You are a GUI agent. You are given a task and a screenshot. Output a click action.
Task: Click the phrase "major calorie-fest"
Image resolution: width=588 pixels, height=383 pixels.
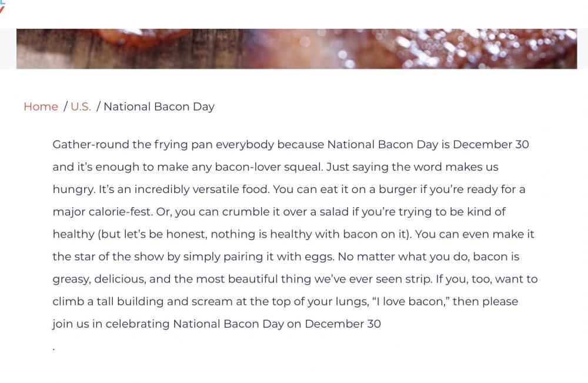(102, 212)
